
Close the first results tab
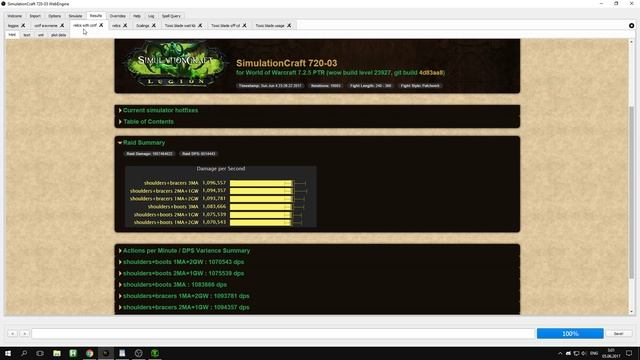point(23,25)
